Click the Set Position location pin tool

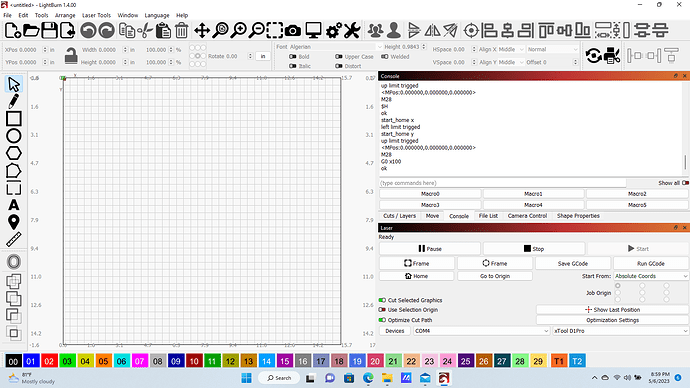point(13,222)
